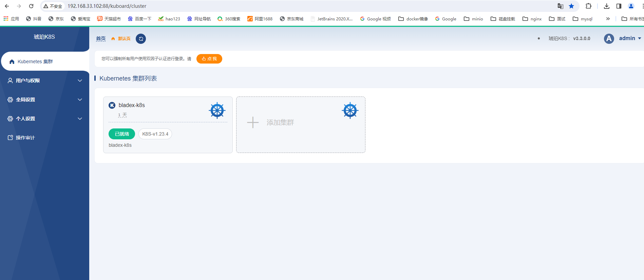Click the address bar URL

pos(107,6)
